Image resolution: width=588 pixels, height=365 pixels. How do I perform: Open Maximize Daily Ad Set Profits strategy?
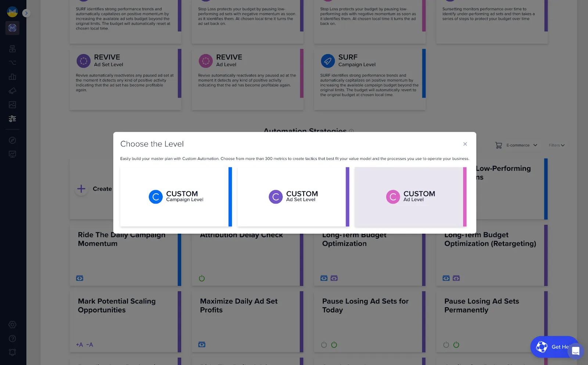(247, 322)
